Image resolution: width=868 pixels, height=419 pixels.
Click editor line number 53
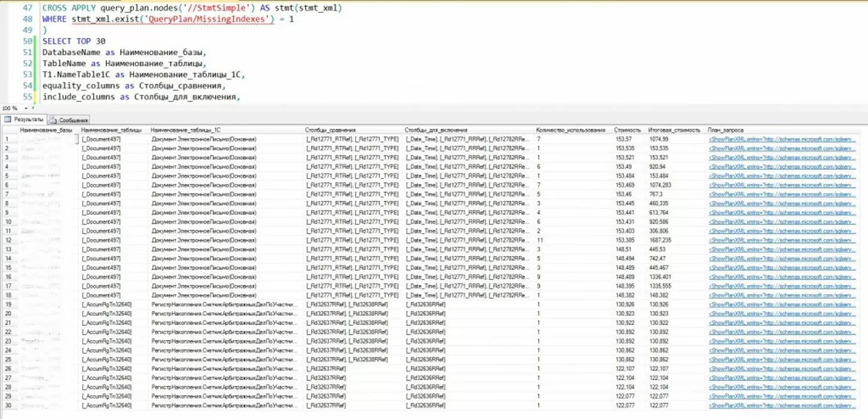pos(27,75)
